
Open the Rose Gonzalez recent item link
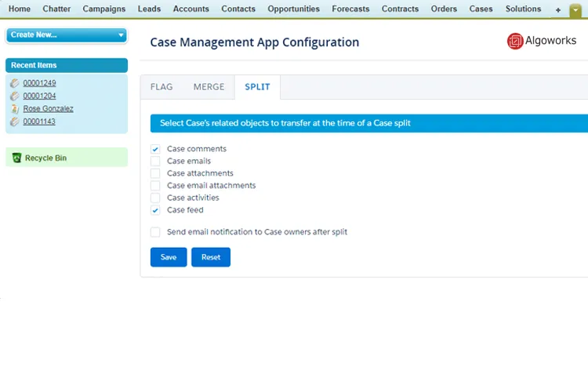click(x=48, y=109)
